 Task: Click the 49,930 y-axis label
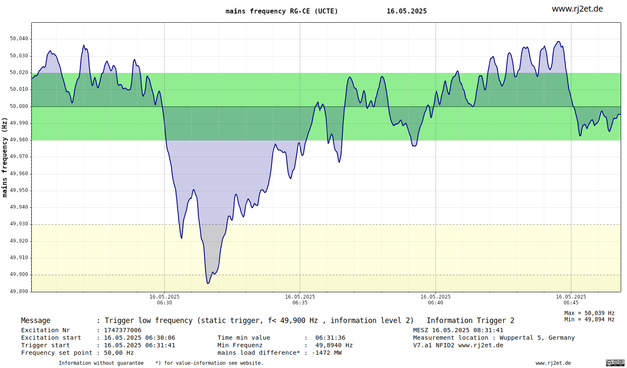(x=20, y=224)
